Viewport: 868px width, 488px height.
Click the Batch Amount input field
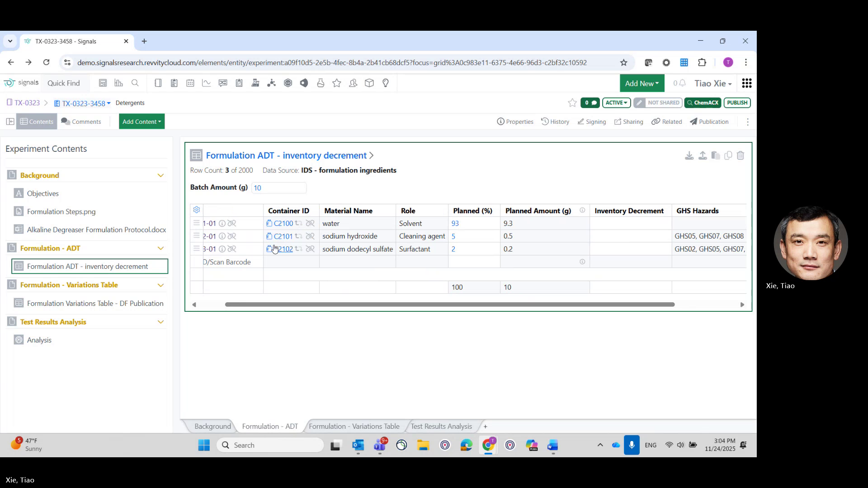tap(278, 188)
